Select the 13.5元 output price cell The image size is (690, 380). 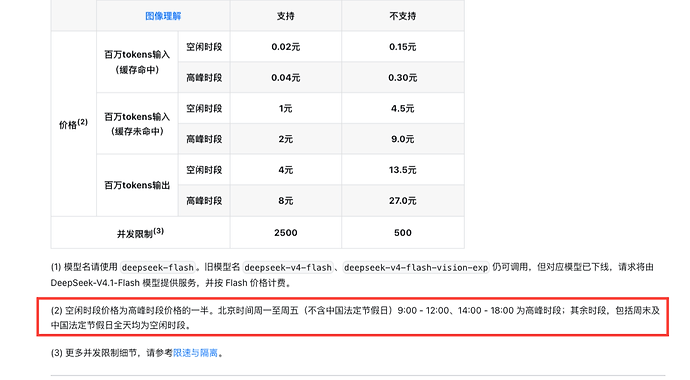coord(403,170)
